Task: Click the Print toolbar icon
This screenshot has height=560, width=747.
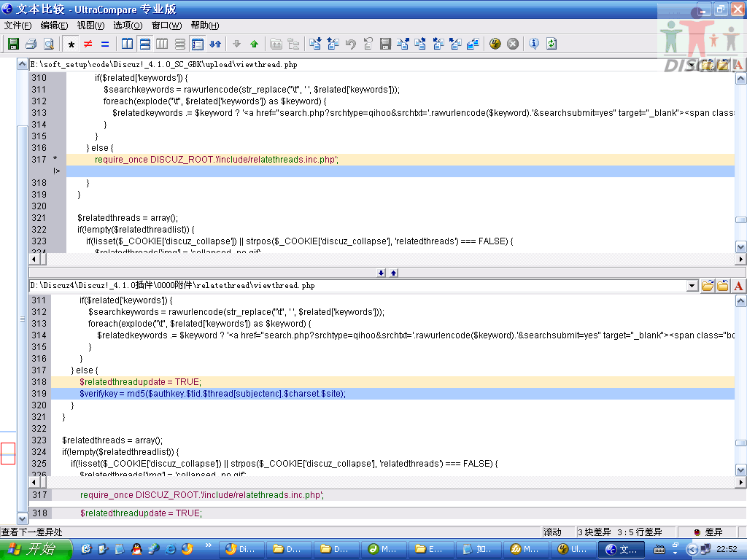Action: (31, 44)
